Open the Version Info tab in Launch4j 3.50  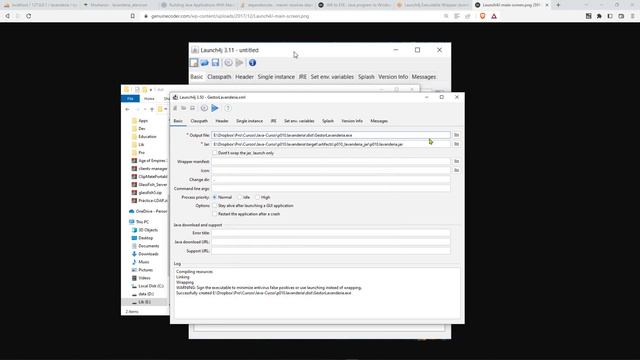point(352,121)
